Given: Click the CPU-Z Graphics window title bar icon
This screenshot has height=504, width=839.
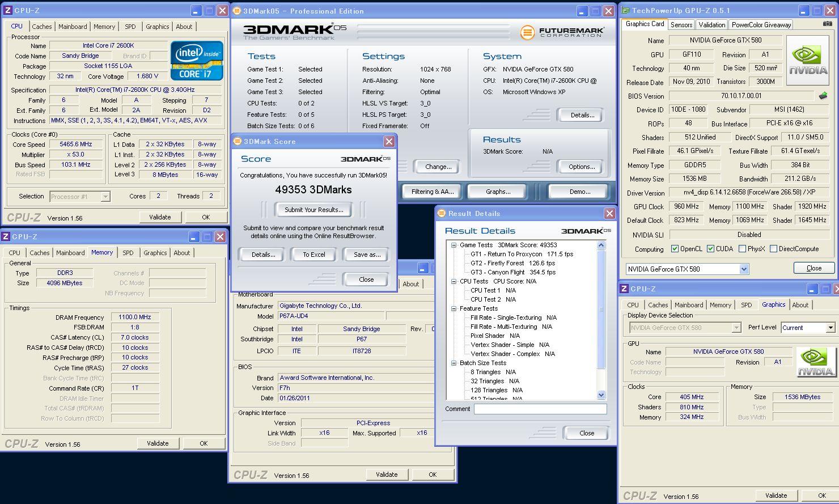Looking at the screenshot, I should 624,289.
